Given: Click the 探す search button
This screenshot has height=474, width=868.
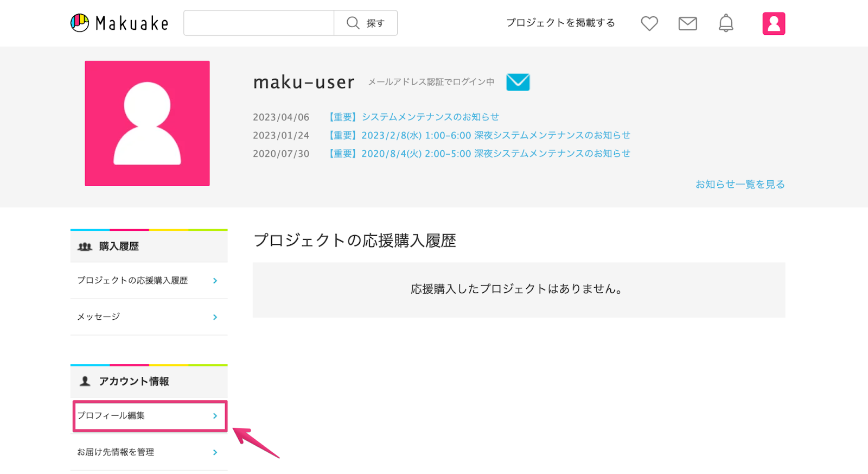Looking at the screenshot, I should tap(366, 23).
